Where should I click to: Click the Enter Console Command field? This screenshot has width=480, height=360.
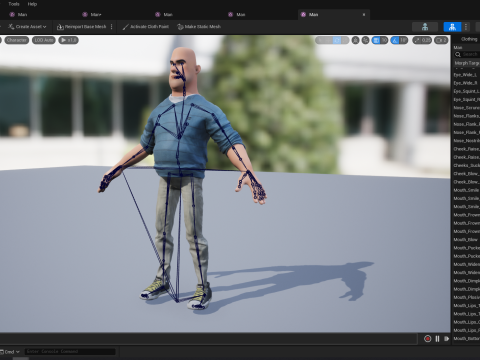(x=70, y=352)
